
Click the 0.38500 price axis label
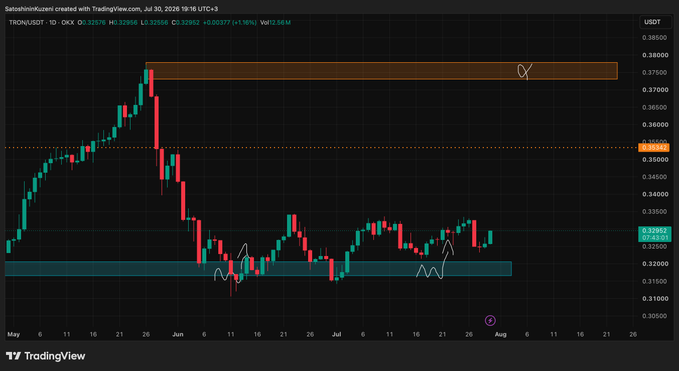(654, 38)
